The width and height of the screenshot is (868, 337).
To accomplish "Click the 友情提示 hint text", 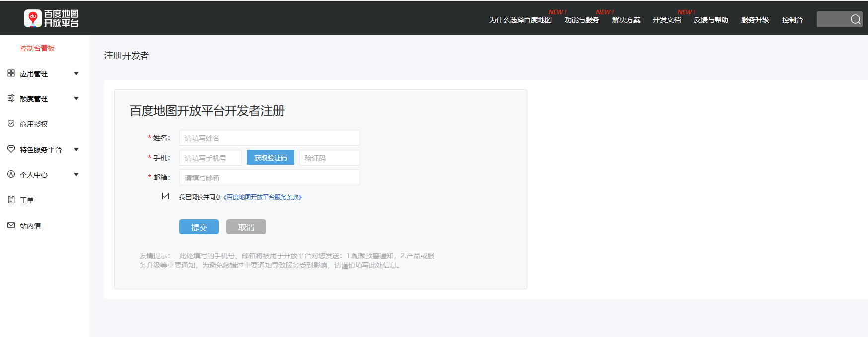I will pyautogui.click(x=287, y=260).
